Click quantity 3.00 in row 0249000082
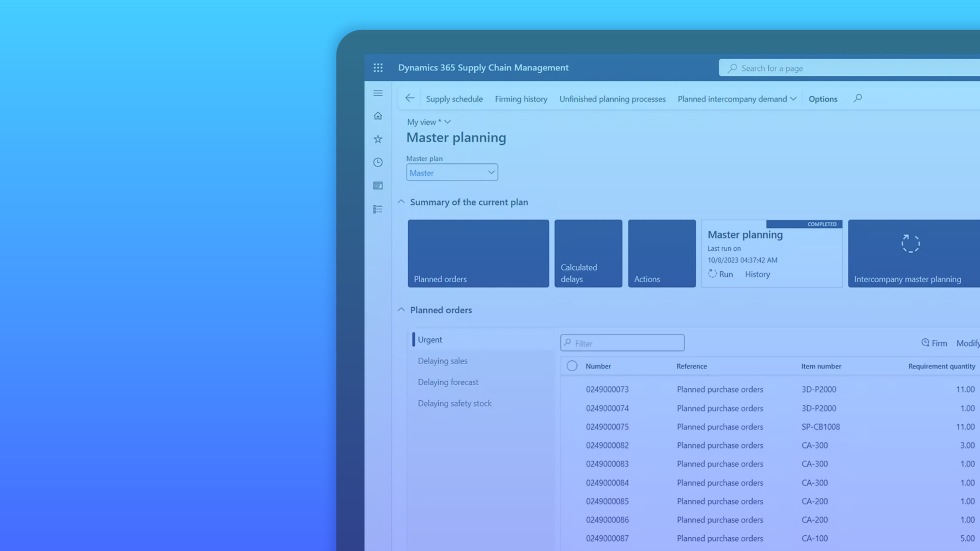The width and height of the screenshot is (980, 551). 967,445
